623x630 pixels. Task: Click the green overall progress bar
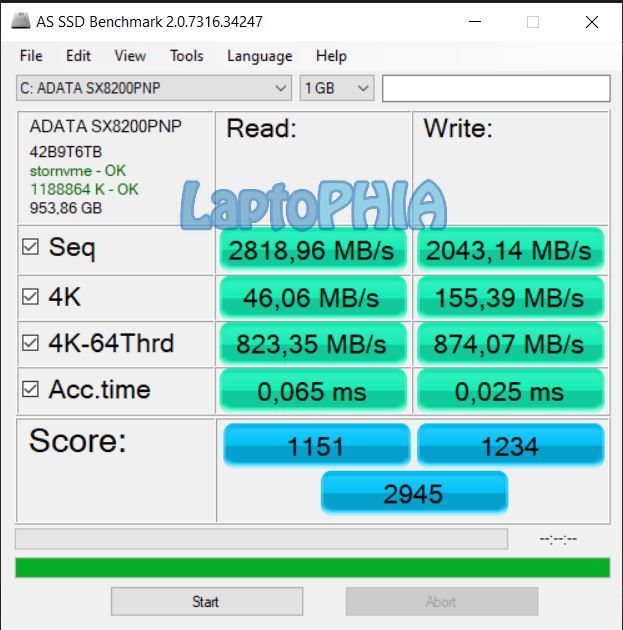(313, 568)
